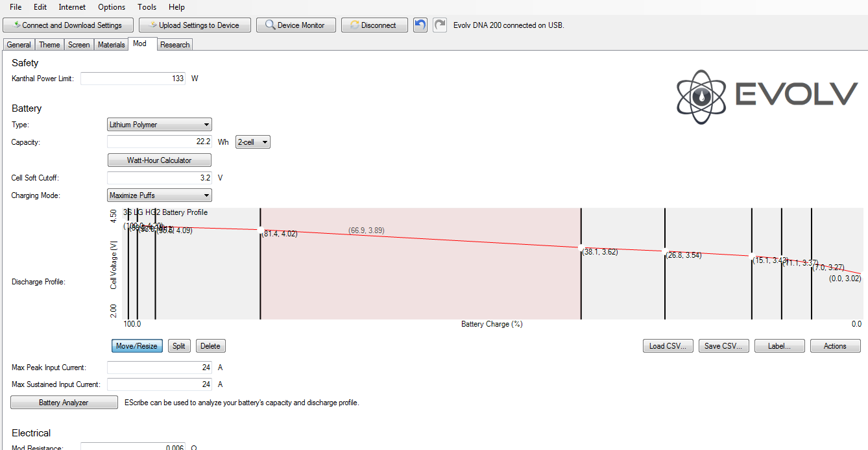
Task: Click the Redo arrow icon
Action: tap(440, 25)
